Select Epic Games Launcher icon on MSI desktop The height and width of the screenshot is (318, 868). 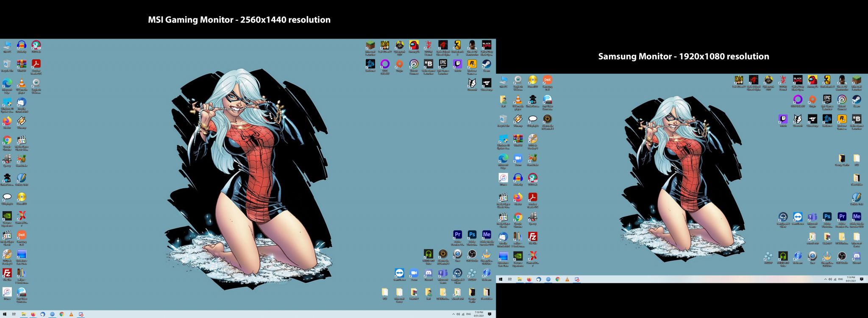(x=443, y=64)
